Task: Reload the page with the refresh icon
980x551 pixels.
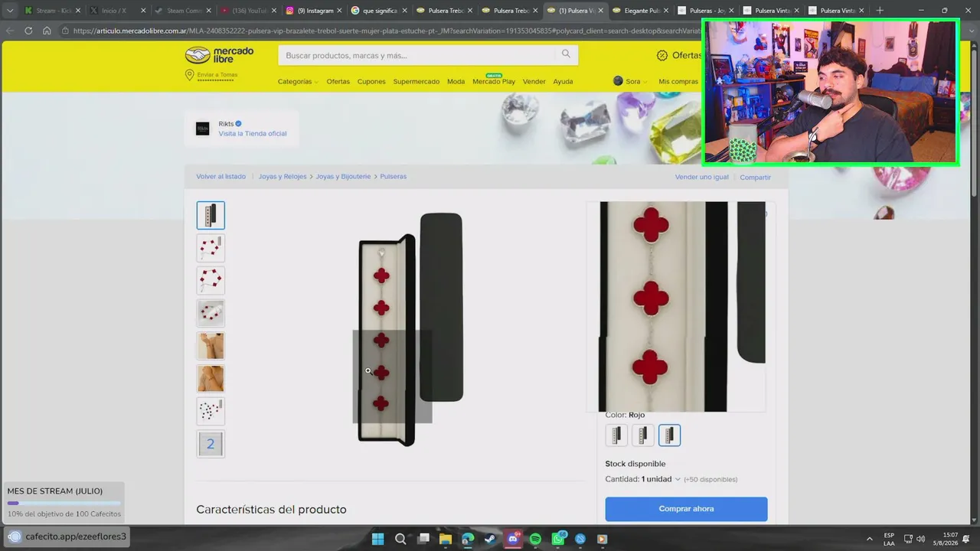Action: pyautogui.click(x=28, y=31)
